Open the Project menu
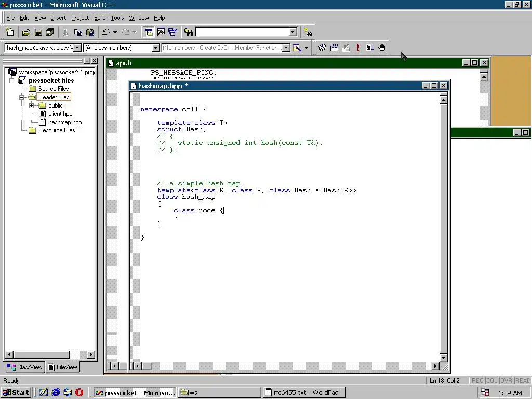This screenshot has height=399, width=532. 79,18
